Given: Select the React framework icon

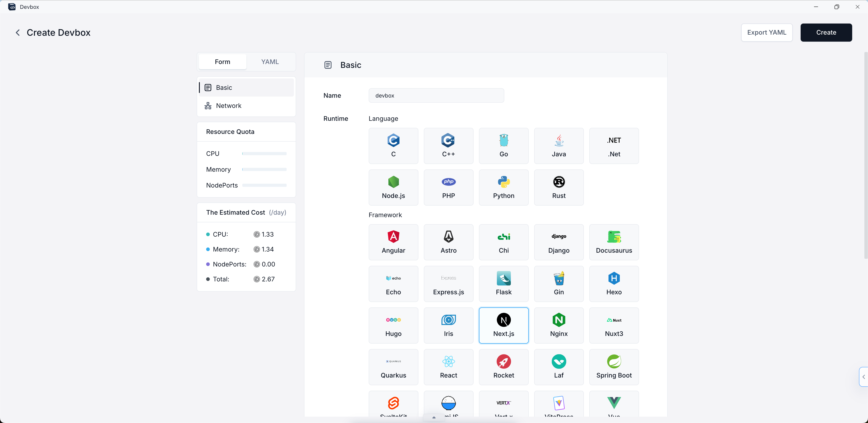Looking at the screenshot, I should tap(448, 367).
